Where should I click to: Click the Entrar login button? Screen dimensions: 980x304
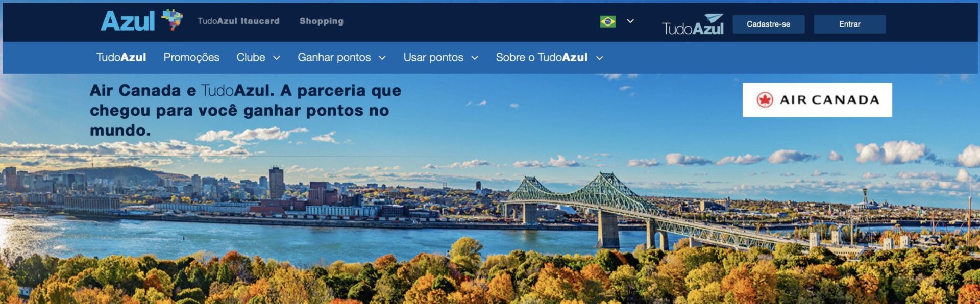[x=849, y=24]
